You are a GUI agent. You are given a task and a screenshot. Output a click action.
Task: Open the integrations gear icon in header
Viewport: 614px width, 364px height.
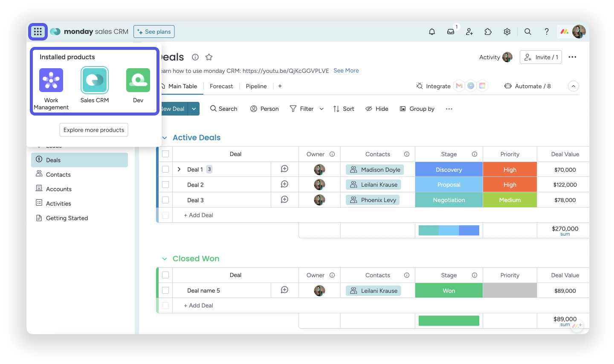pos(507,32)
